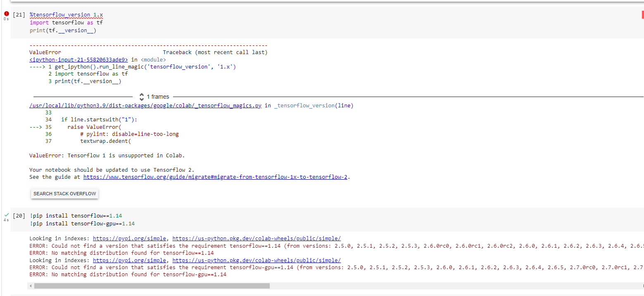Open the TensorFlow migrate guide link
This screenshot has width=644, height=296.
tap(215, 177)
